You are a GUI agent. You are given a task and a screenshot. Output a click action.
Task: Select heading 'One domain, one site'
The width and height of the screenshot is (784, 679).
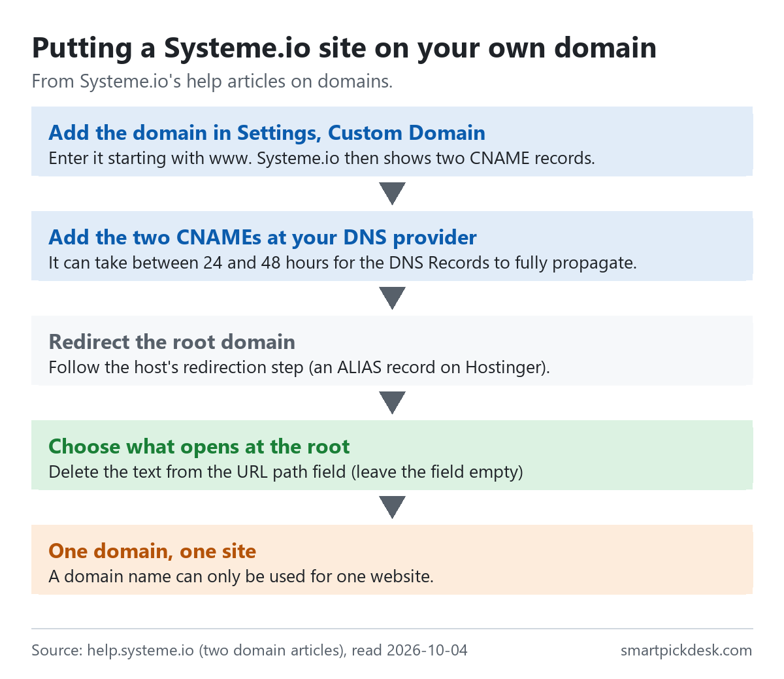152,551
